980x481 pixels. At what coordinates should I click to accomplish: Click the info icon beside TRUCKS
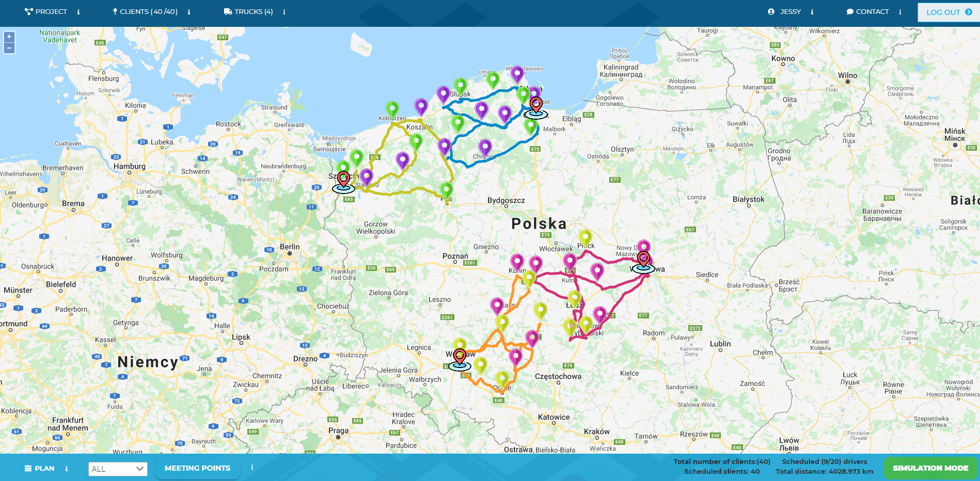(x=284, y=12)
